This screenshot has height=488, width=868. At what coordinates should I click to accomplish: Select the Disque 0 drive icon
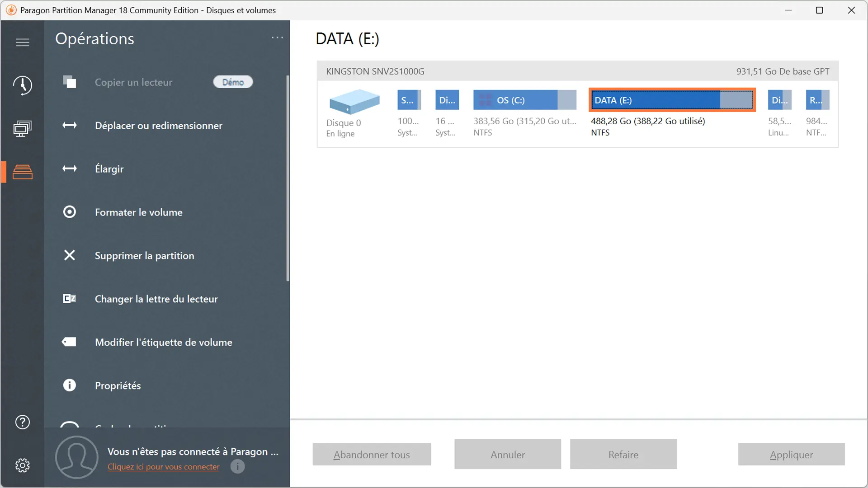point(354,101)
